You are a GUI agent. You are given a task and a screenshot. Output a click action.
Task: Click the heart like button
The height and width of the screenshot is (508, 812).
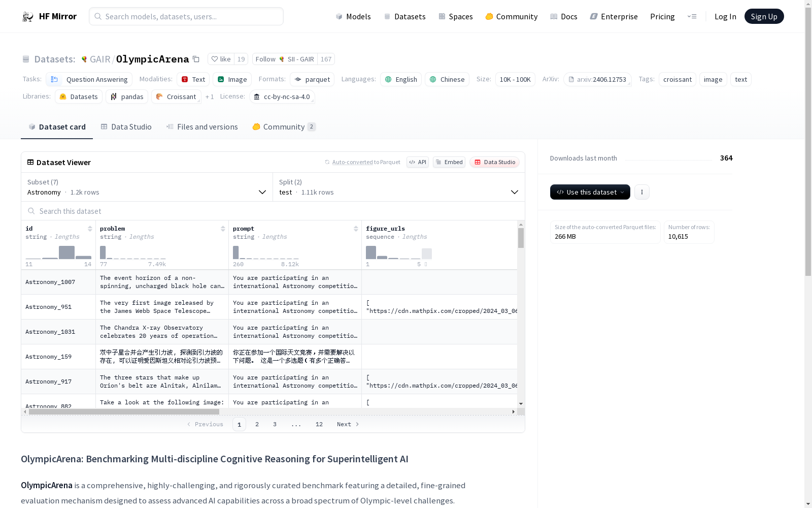tap(221, 59)
